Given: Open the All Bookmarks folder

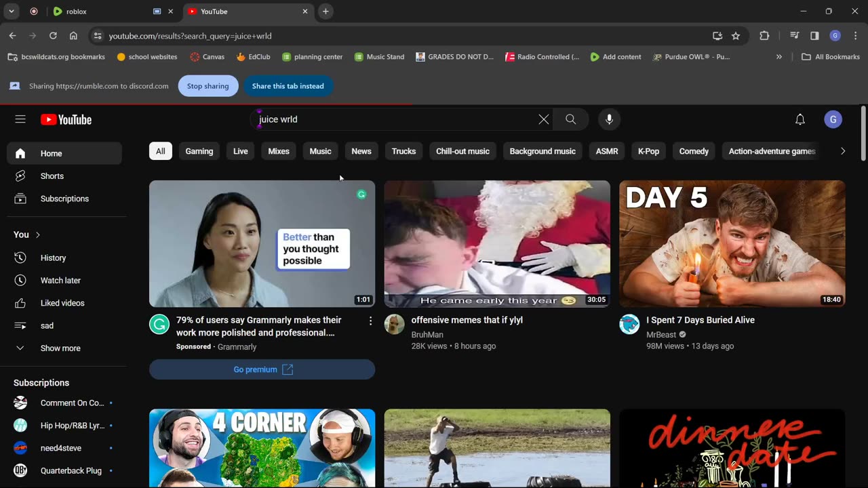Looking at the screenshot, I should coord(831,57).
